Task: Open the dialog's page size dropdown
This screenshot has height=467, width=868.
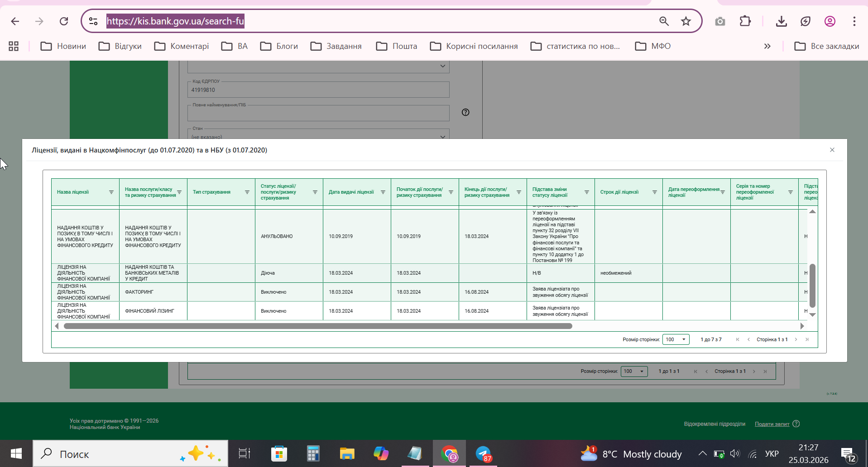Action: pos(676,339)
